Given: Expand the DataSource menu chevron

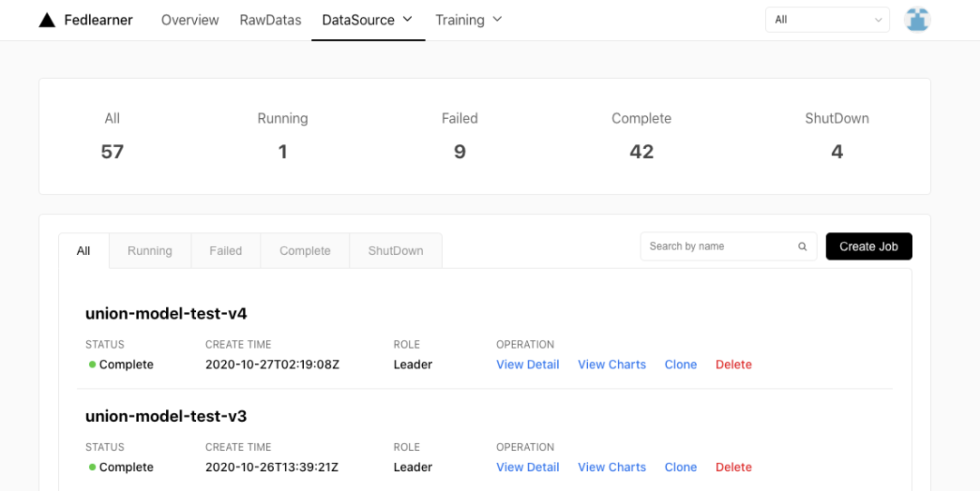Looking at the screenshot, I should tap(407, 20).
